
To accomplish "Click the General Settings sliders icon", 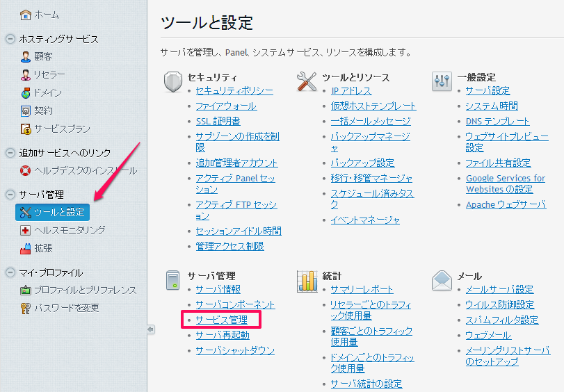I will [x=442, y=81].
